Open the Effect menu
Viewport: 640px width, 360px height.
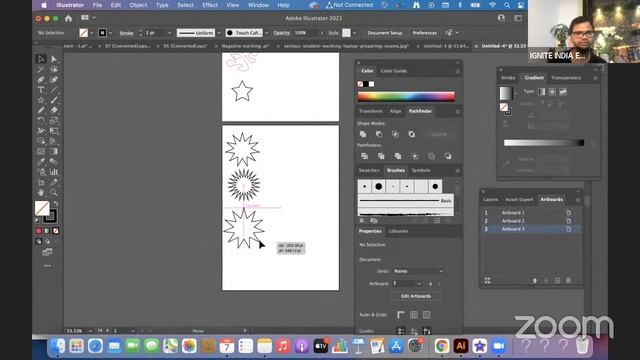210,5
